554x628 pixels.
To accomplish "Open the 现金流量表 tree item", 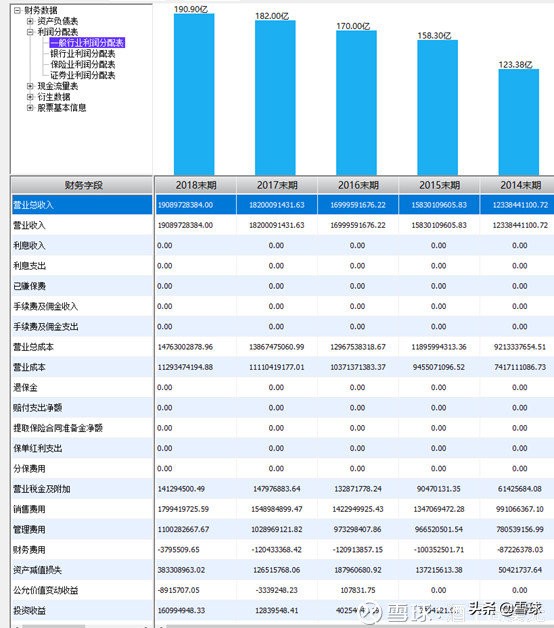I will click(58, 86).
